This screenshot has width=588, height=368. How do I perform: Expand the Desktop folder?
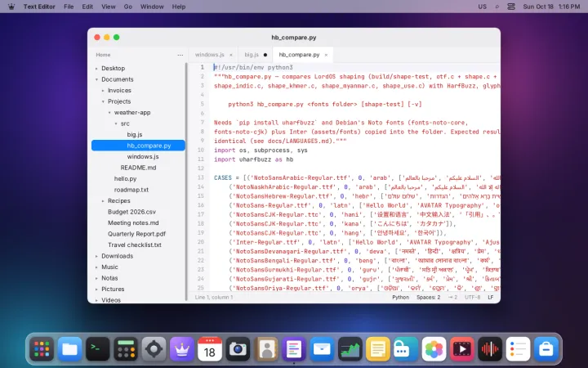96,69
